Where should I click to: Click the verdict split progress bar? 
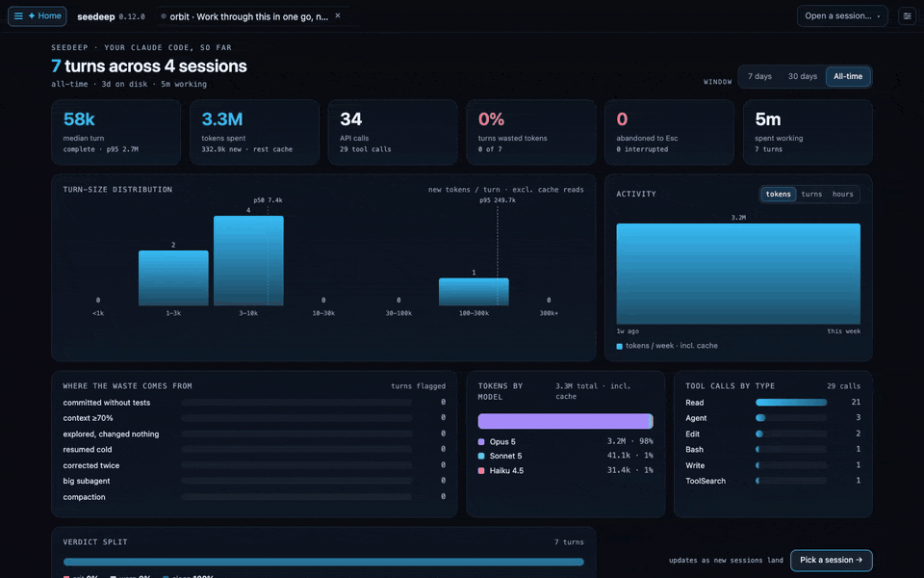click(323, 562)
